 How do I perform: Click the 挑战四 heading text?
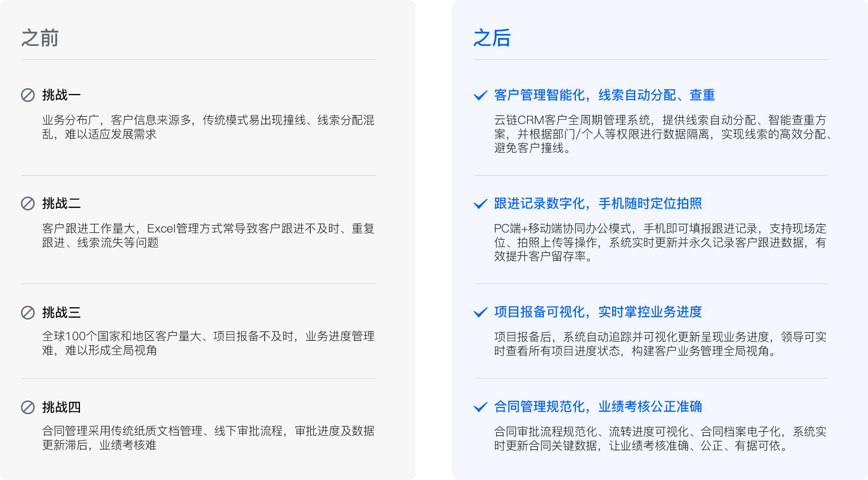pos(61,407)
